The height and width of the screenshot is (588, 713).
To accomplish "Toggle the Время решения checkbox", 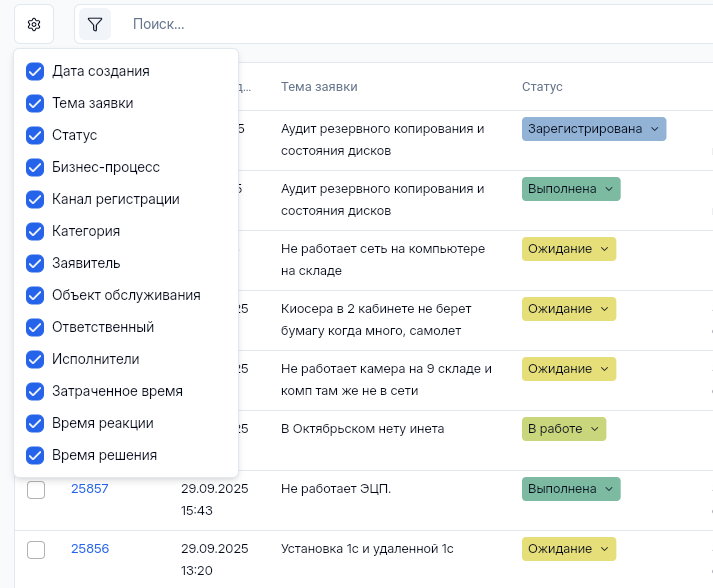I will [x=35, y=455].
